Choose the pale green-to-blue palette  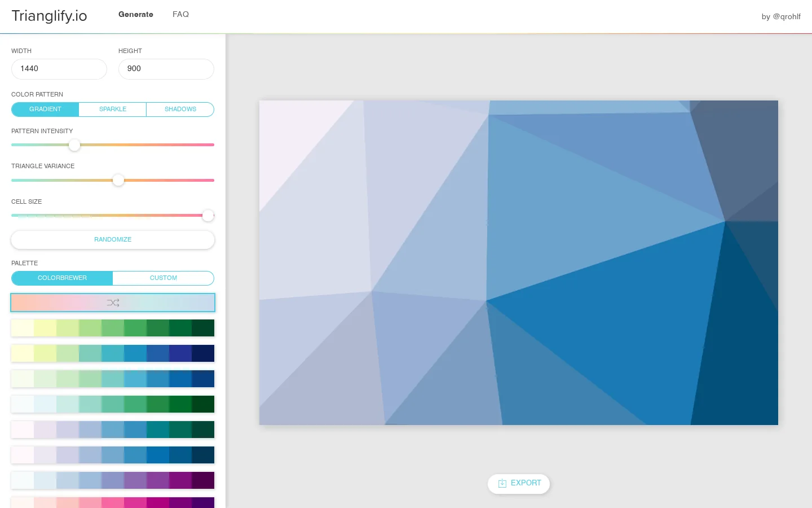click(113, 379)
